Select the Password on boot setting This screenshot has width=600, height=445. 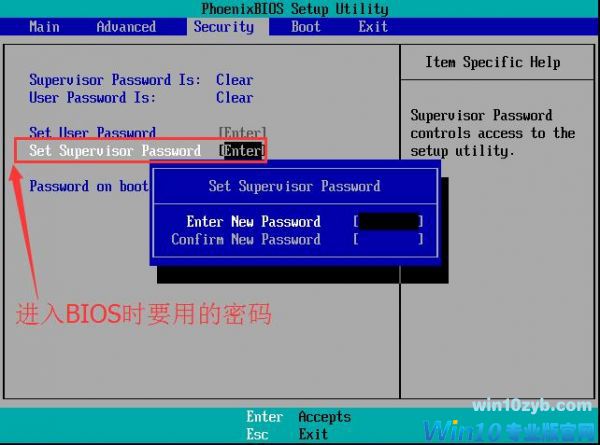coord(89,186)
